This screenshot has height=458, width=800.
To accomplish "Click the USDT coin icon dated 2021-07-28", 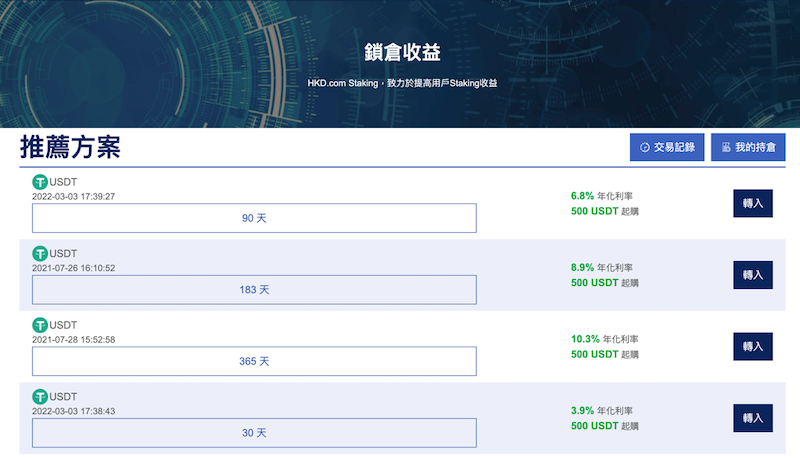I will point(40,325).
